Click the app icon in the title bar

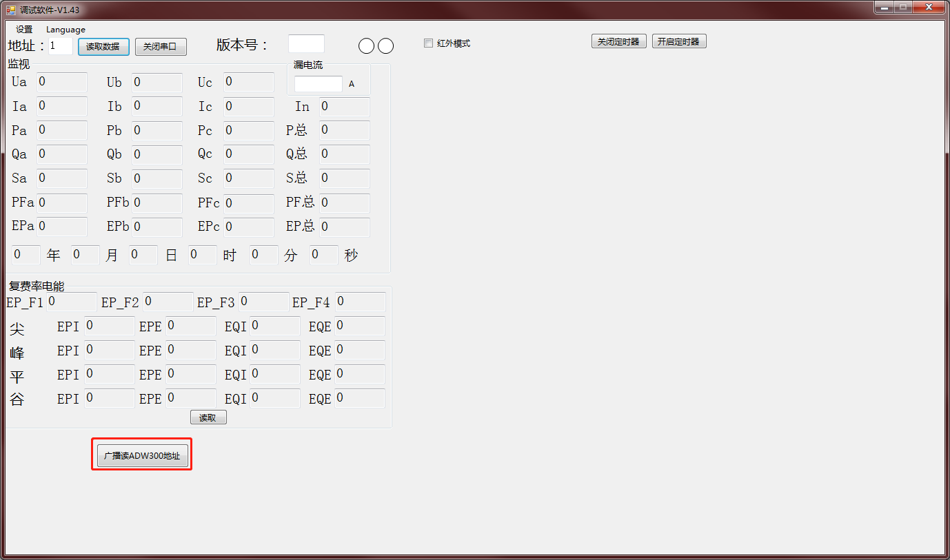tap(11, 10)
